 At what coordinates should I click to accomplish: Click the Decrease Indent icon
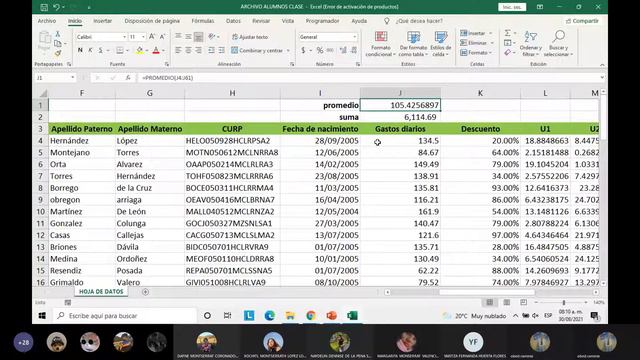click(x=211, y=50)
